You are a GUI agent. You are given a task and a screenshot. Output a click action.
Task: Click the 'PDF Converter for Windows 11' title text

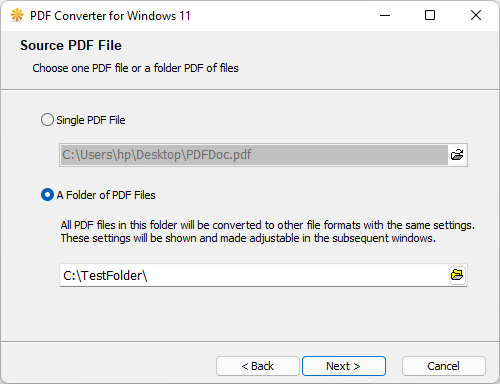[x=110, y=16]
